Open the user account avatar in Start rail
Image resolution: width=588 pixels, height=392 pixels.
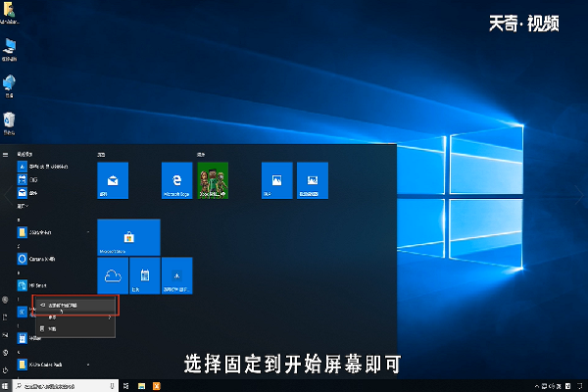pos(5,299)
